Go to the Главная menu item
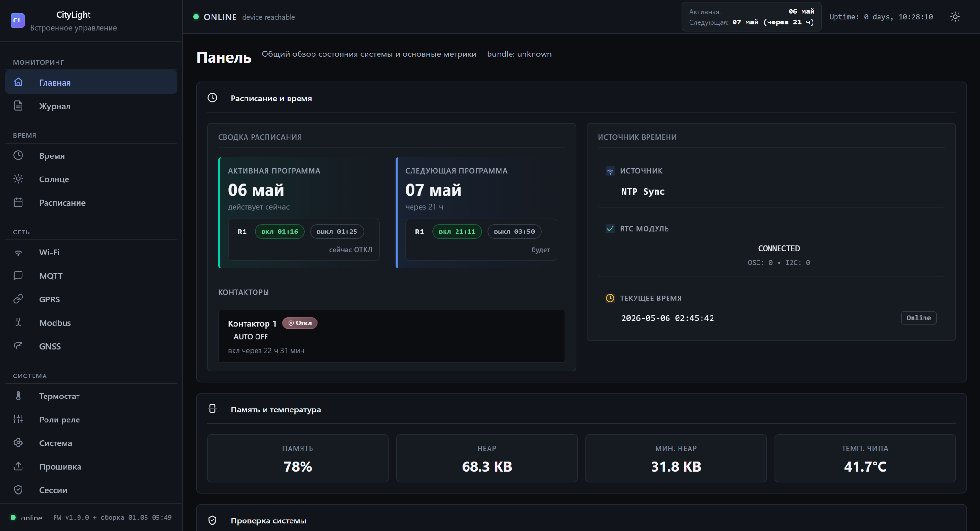 [x=91, y=82]
